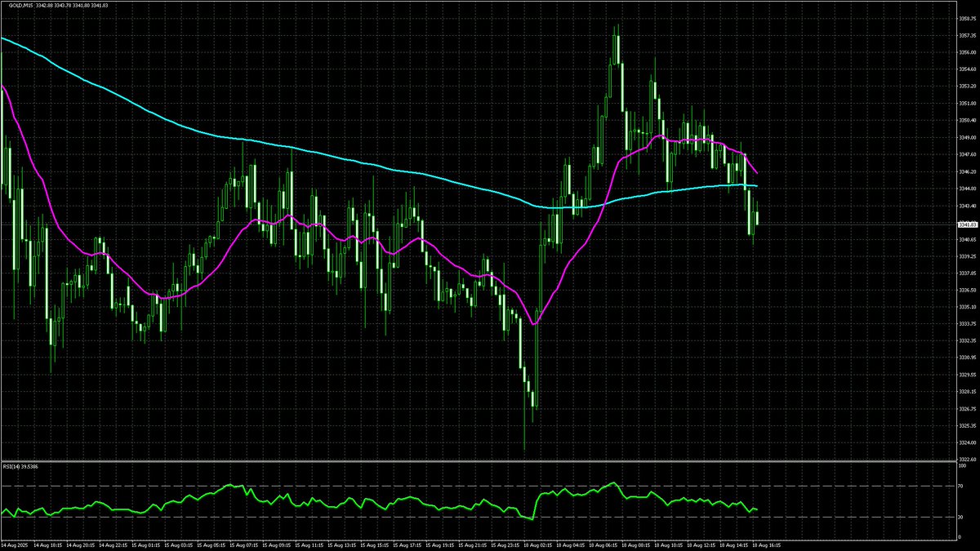Click the 3349.00 price scale label

coord(966,137)
